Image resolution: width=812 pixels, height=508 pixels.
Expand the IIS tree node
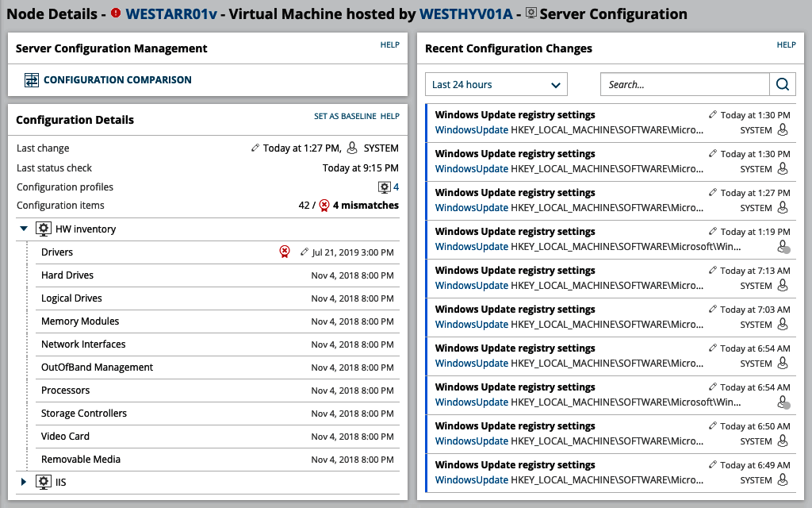pos(24,482)
